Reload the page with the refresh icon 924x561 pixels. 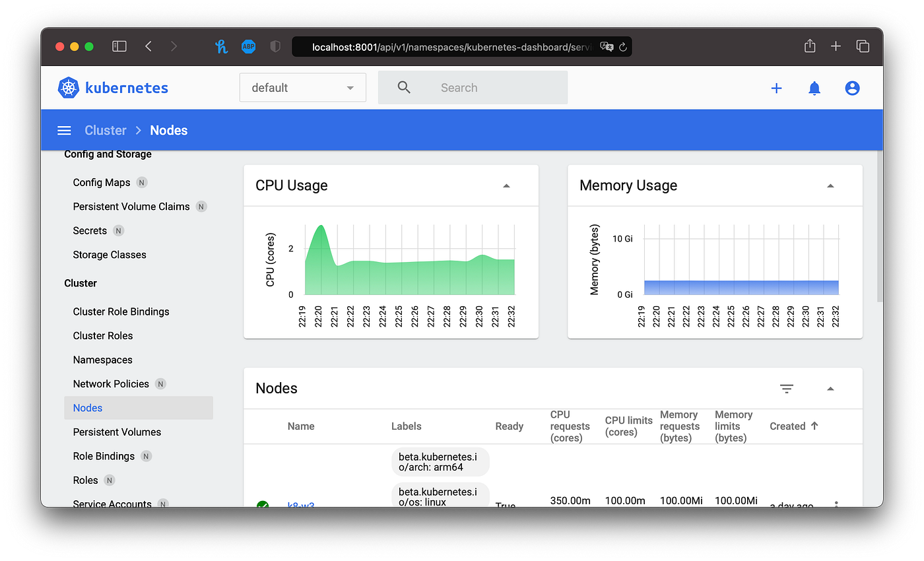pos(622,46)
